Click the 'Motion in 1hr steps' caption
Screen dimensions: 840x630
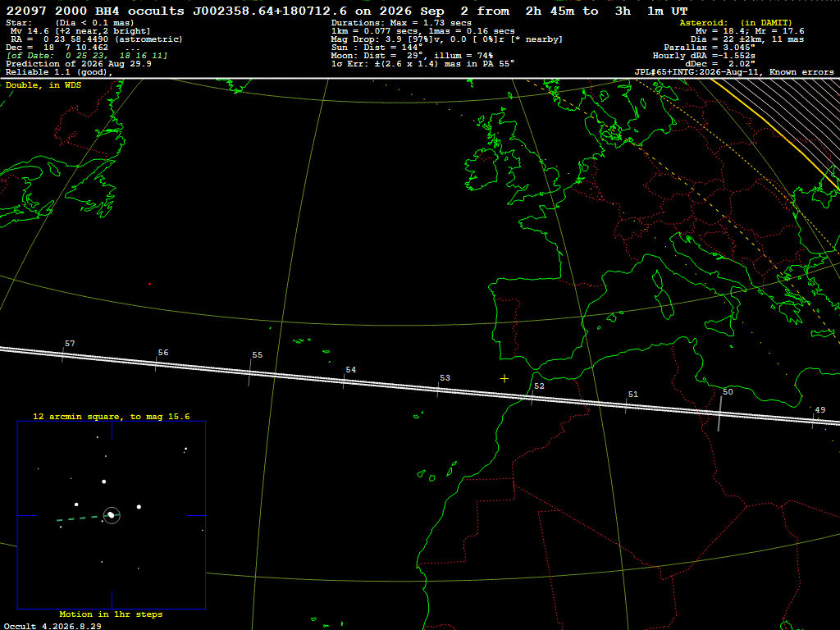pos(111,614)
